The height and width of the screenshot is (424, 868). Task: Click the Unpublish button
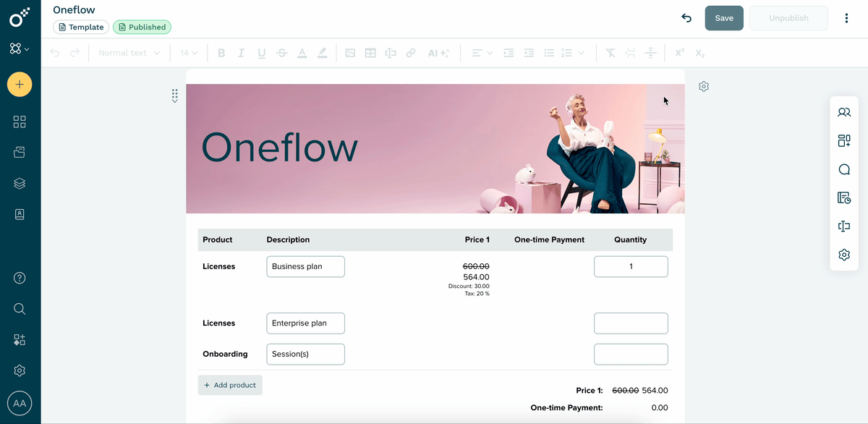coord(788,18)
